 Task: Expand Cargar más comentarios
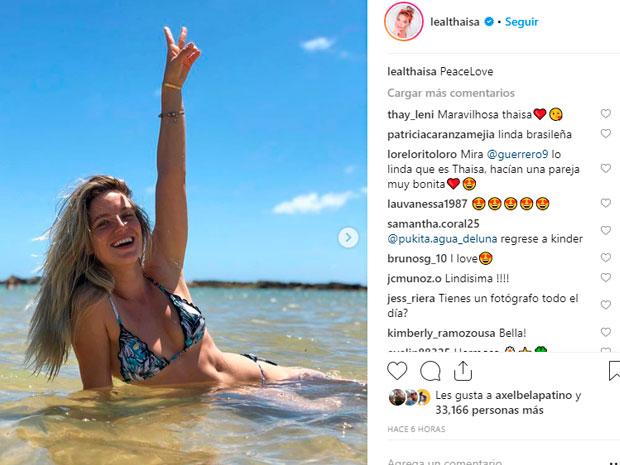(451, 93)
